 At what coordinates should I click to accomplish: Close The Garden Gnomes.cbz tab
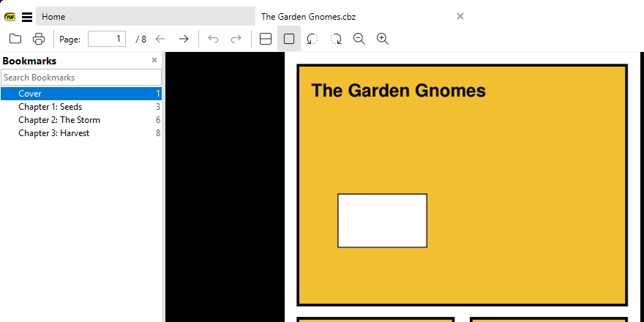click(460, 16)
